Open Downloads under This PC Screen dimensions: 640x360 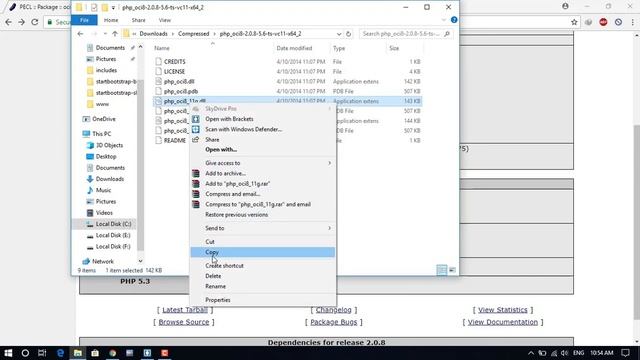[109, 179]
